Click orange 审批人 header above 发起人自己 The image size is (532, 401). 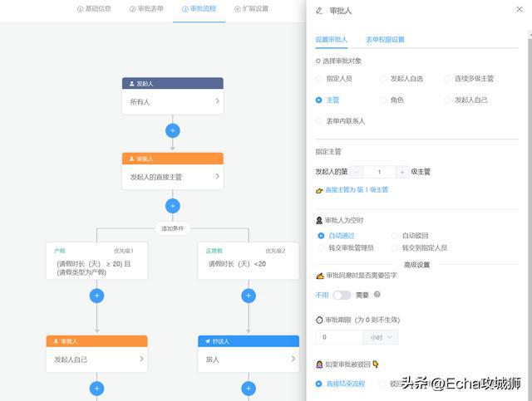click(96, 341)
